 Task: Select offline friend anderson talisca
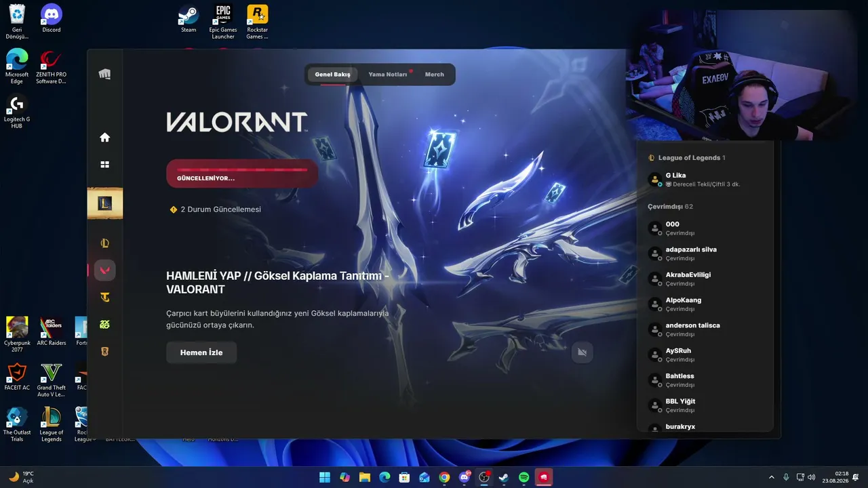pyautogui.click(x=705, y=329)
